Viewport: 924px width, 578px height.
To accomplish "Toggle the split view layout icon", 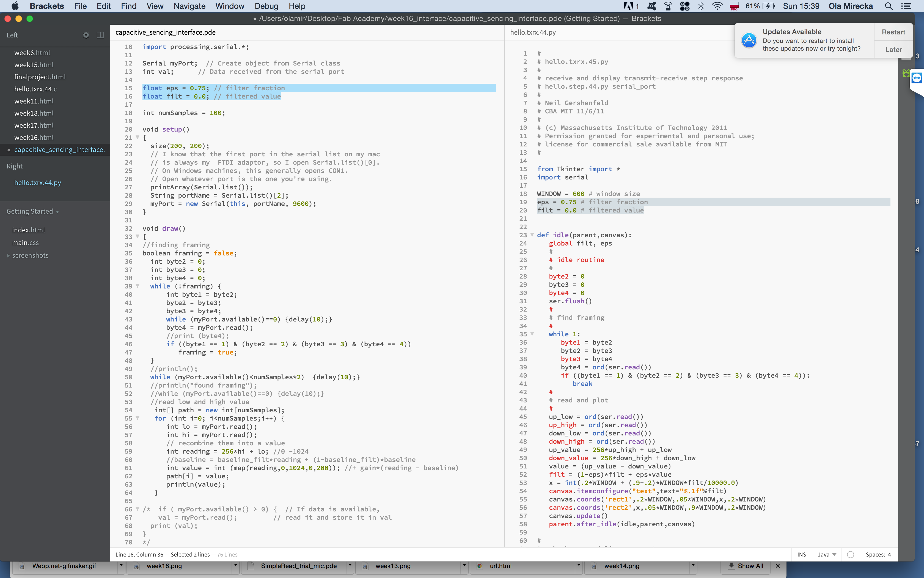I will point(100,35).
